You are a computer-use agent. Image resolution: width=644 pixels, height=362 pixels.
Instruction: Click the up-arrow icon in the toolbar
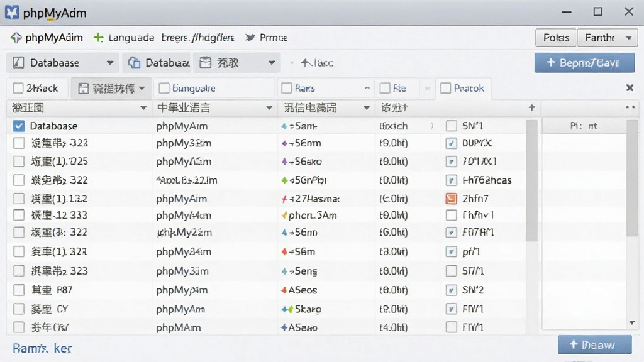(x=306, y=63)
